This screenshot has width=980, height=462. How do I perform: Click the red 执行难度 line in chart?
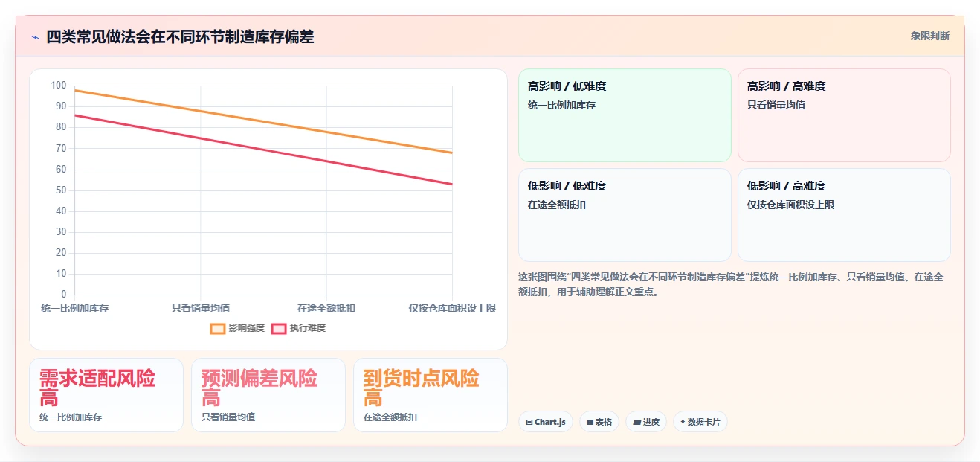[x=263, y=150]
